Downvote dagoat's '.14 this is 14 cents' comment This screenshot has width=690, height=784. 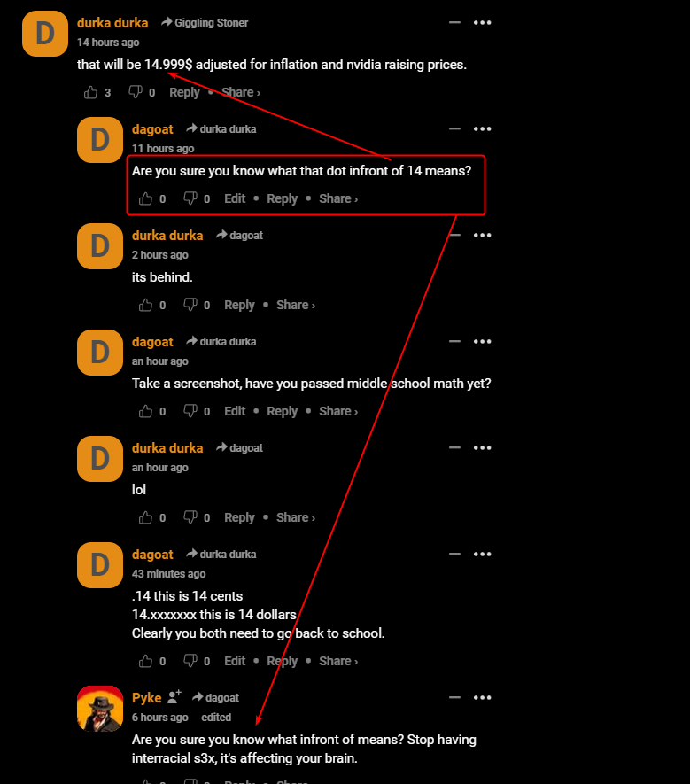pos(190,661)
